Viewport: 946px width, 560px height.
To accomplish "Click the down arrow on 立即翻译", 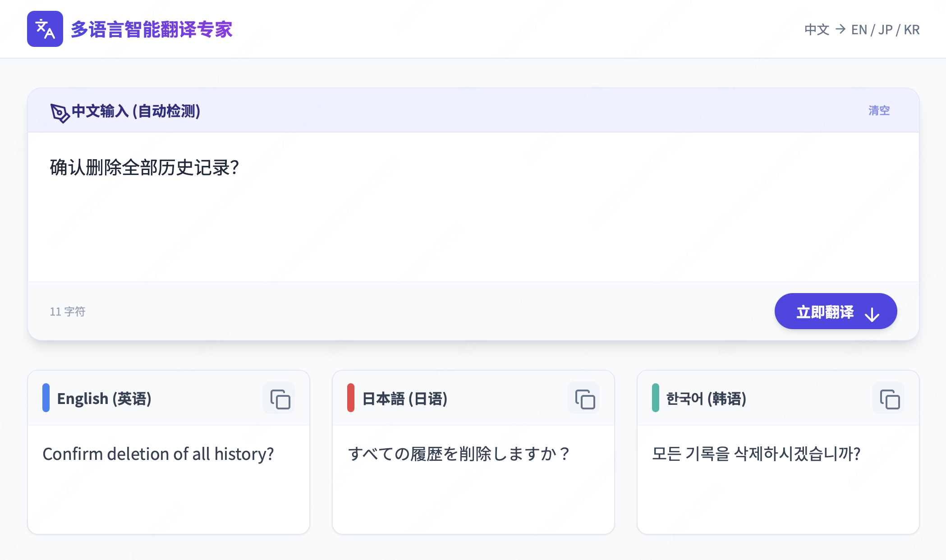I will click(x=872, y=314).
